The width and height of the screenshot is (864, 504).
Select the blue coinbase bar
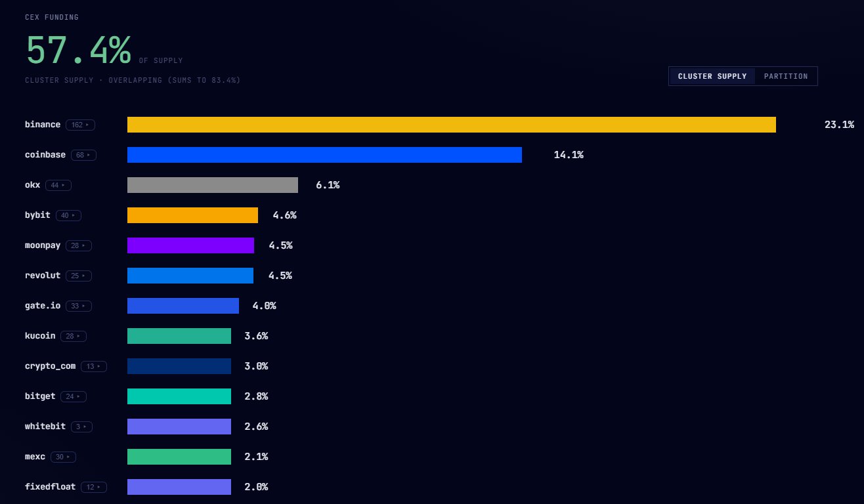pos(324,155)
